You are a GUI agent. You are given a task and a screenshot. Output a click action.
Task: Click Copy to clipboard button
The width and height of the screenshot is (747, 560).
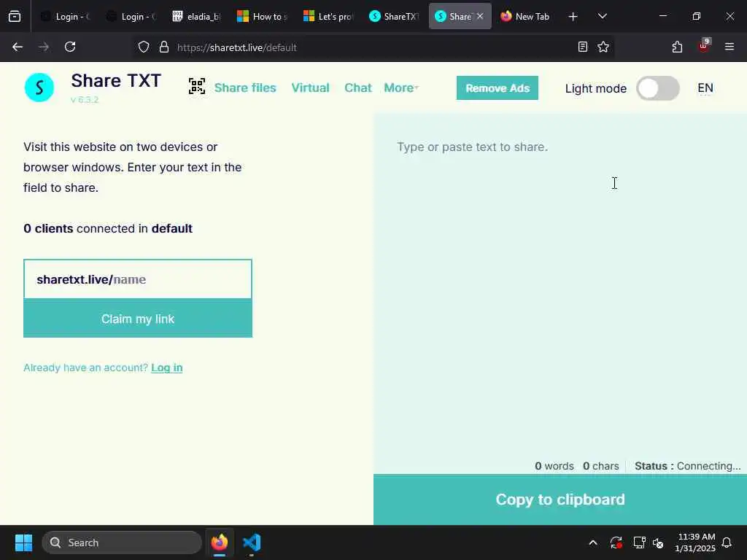(560, 499)
